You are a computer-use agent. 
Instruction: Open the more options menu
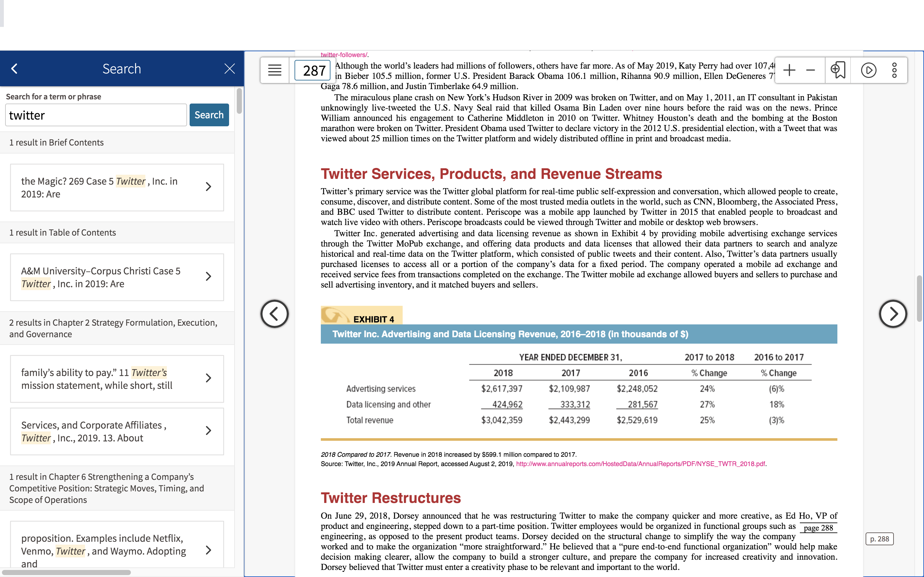click(x=894, y=70)
